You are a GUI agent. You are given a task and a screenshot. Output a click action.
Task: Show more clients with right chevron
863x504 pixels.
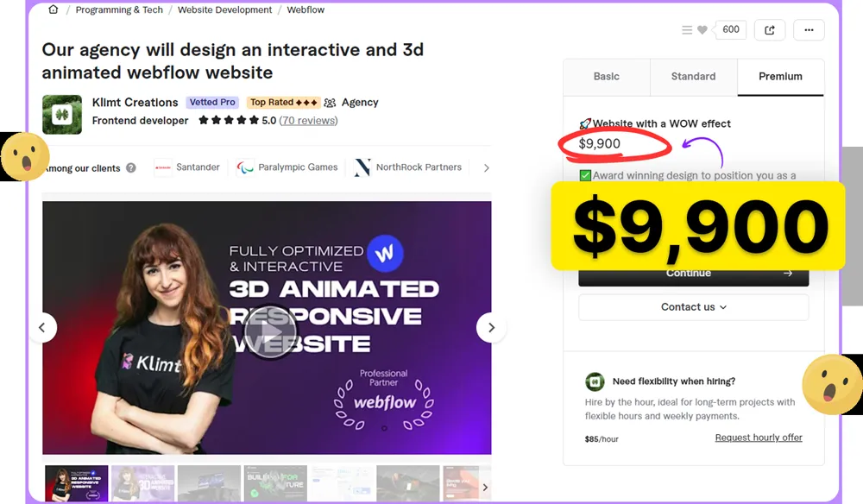coord(486,167)
